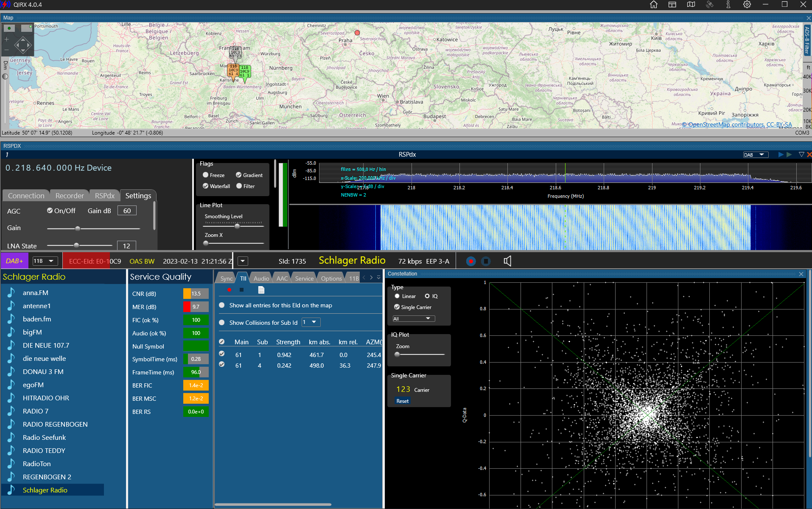This screenshot has height=509, width=812.
Task: Switch to the Connection tab
Action: [x=26, y=196]
